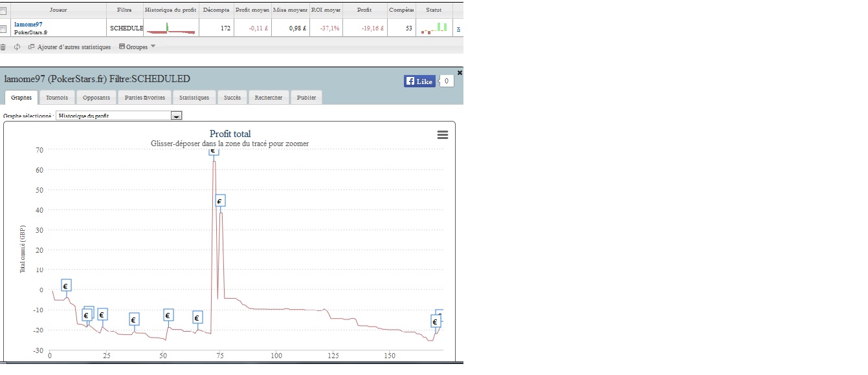Click the Facebook like count bubble showing 0
The height and width of the screenshot is (375, 868).
coord(446,81)
